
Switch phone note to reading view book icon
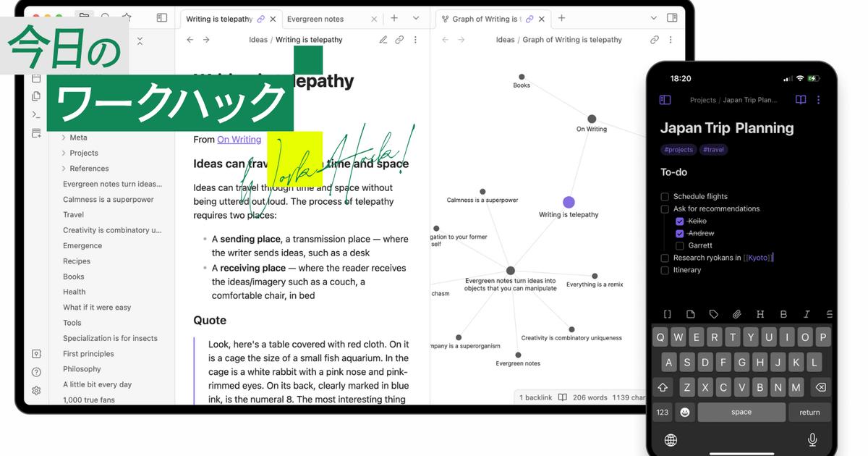click(801, 100)
